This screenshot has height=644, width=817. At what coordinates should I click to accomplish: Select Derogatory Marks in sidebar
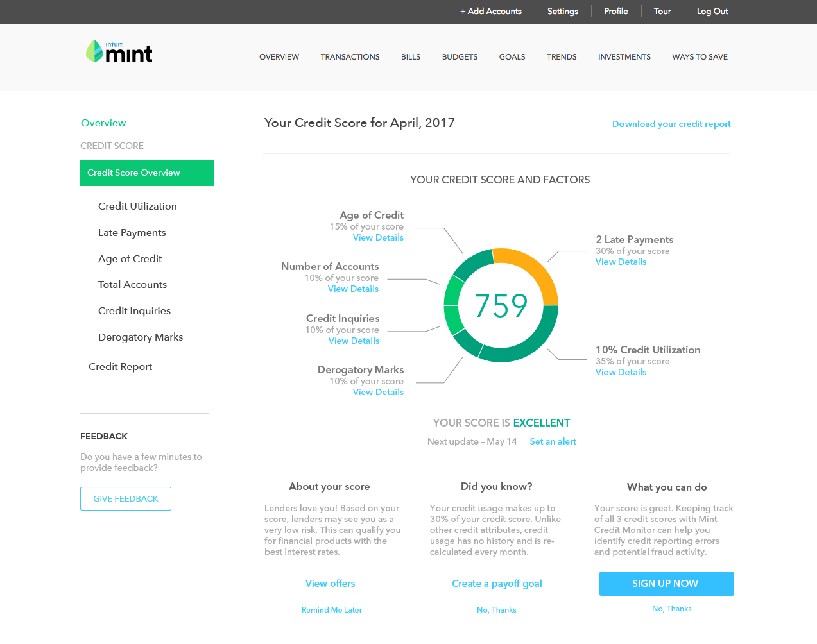point(141,337)
